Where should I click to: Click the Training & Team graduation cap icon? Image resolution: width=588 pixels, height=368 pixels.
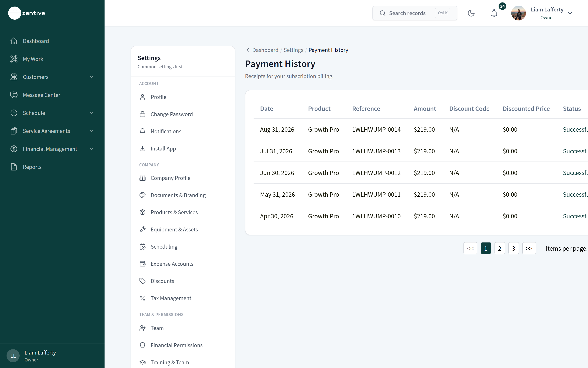tap(143, 362)
